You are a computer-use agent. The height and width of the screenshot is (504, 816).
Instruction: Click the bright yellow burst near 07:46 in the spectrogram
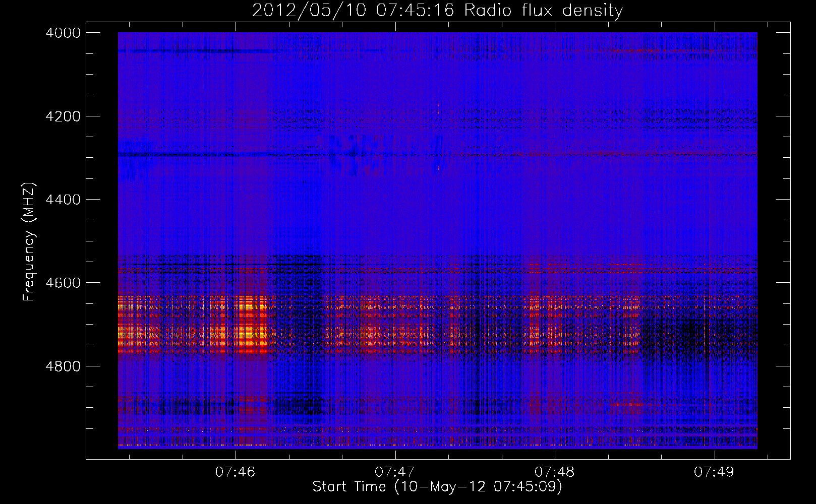[250, 325]
